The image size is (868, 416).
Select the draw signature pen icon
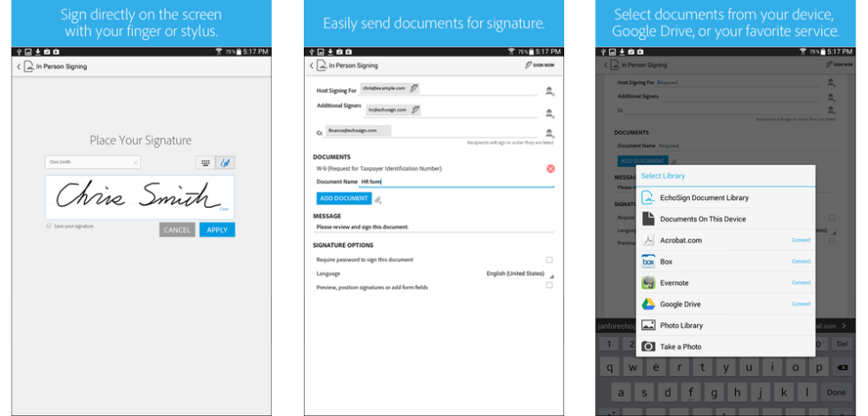(x=225, y=163)
